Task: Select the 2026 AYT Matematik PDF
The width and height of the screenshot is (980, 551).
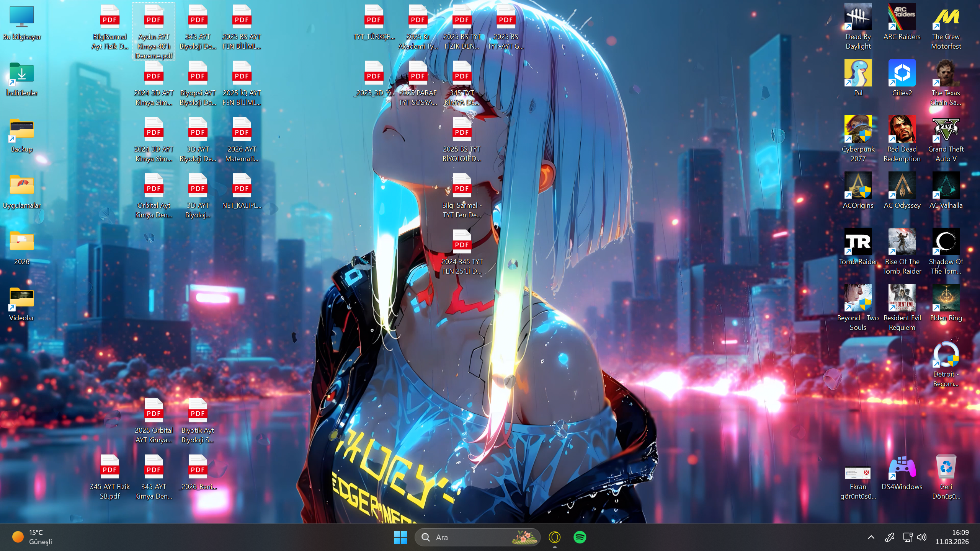Action: pyautogui.click(x=242, y=139)
